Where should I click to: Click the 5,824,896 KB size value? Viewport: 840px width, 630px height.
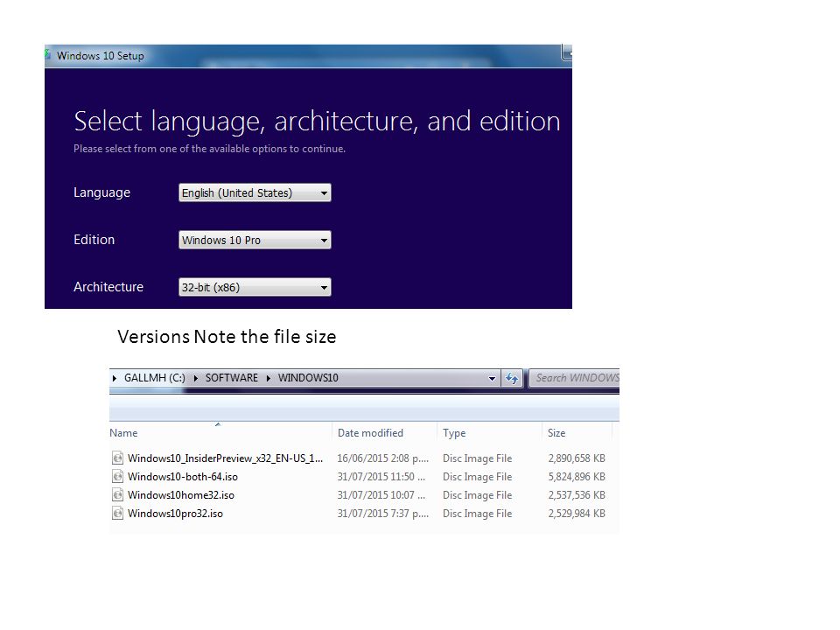click(x=577, y=477)
